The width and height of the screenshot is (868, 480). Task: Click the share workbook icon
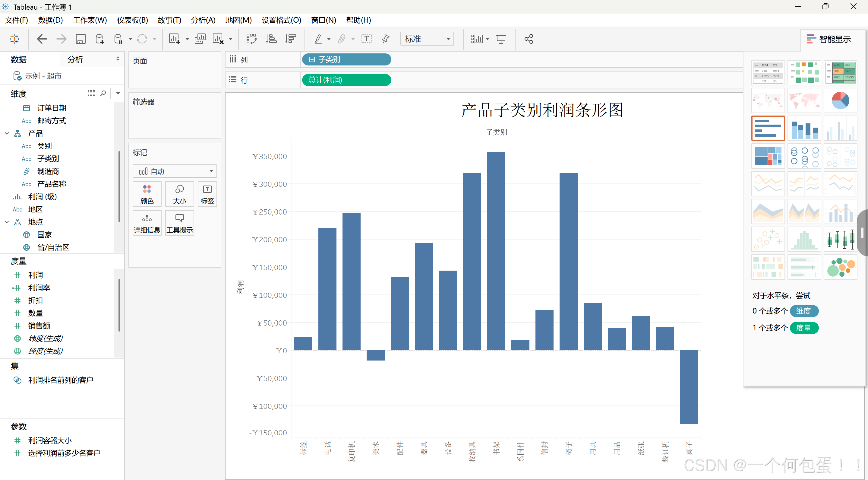coord(529,39)
